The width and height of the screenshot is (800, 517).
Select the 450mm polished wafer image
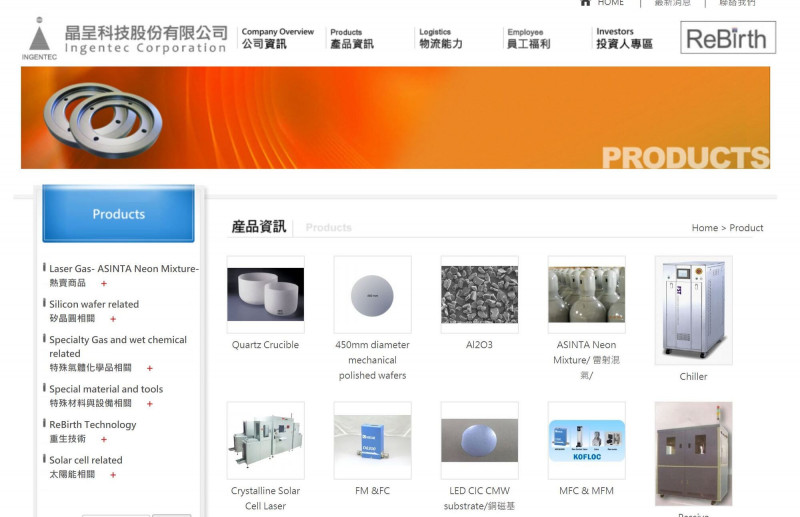tap(372, 295)
